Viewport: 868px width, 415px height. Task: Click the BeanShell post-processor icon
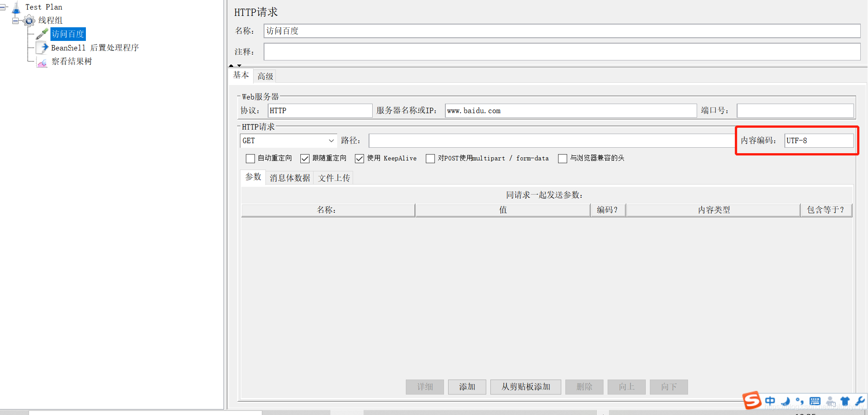(x=42, y=48)
